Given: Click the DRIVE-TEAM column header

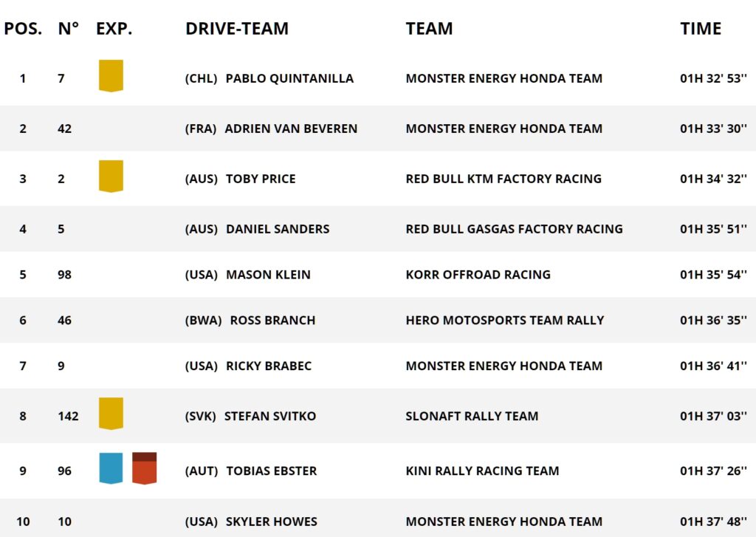Looking at the screenshot, I should [237, 29].
